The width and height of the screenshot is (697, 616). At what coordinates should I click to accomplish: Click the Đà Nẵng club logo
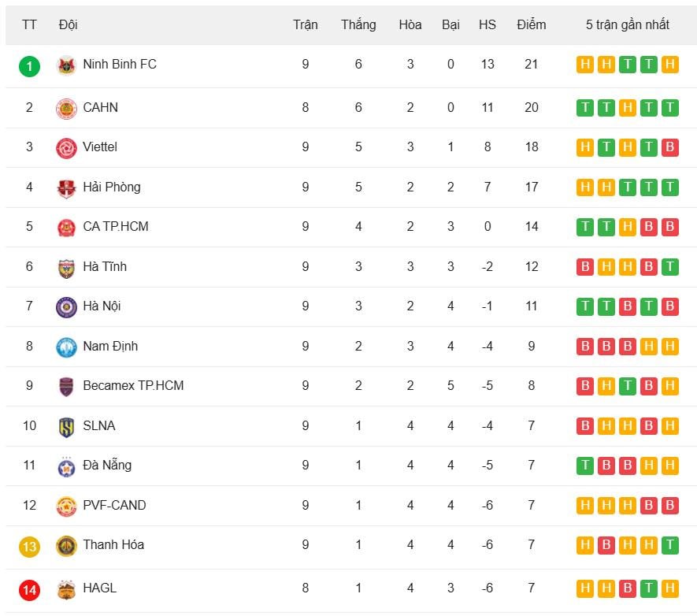(x=66, y=466)
